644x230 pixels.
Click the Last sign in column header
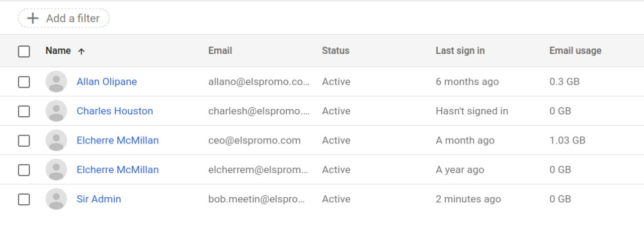(460, 51)
